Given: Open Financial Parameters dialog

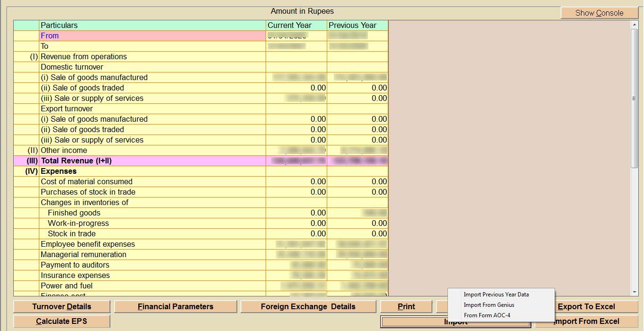Looking at the screenshot, I should [x=175, y=306].
